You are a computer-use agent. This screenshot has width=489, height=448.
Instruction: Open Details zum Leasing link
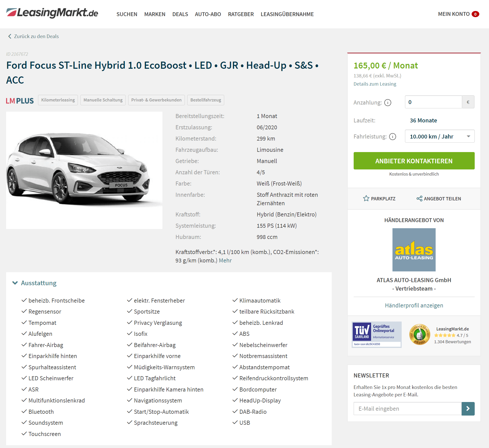pyautogui.click(x=375, y=84)
